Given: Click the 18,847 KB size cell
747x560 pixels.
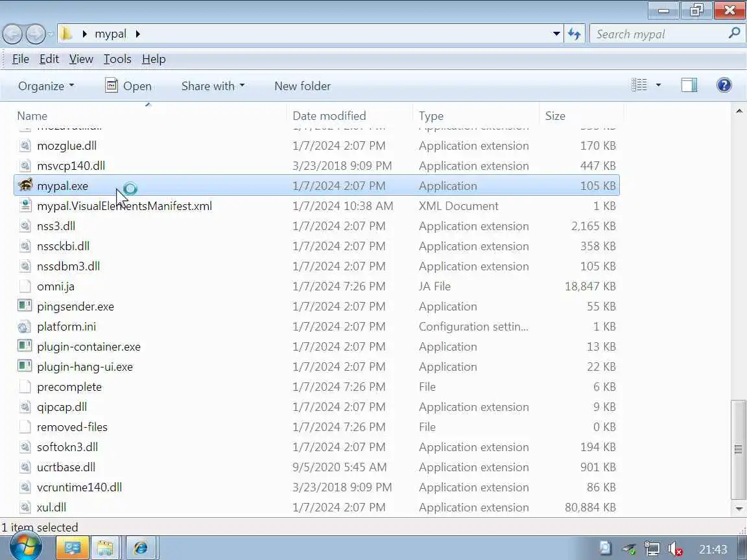Looking at the screenshot, I should pyautogui.click(x=590, y=286).
